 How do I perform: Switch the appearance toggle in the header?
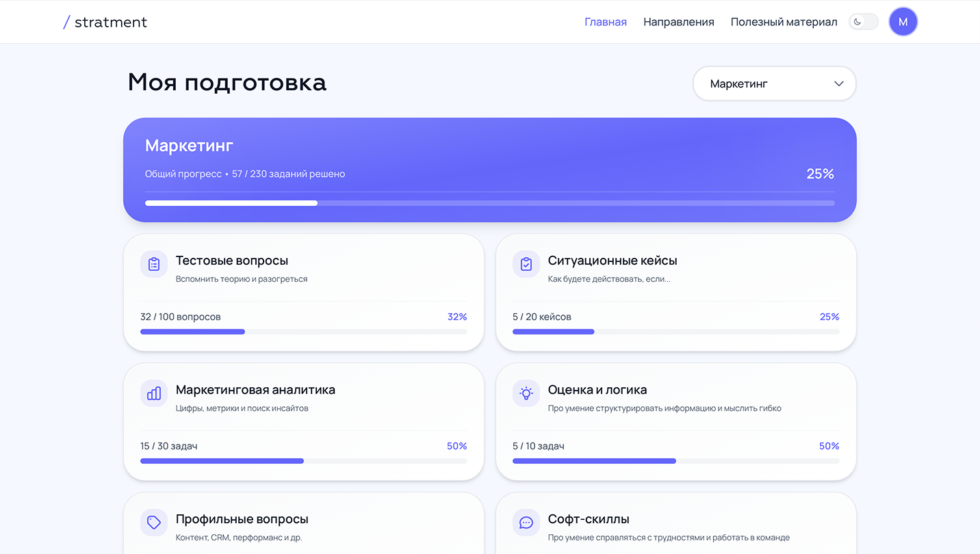pos(863,21)
